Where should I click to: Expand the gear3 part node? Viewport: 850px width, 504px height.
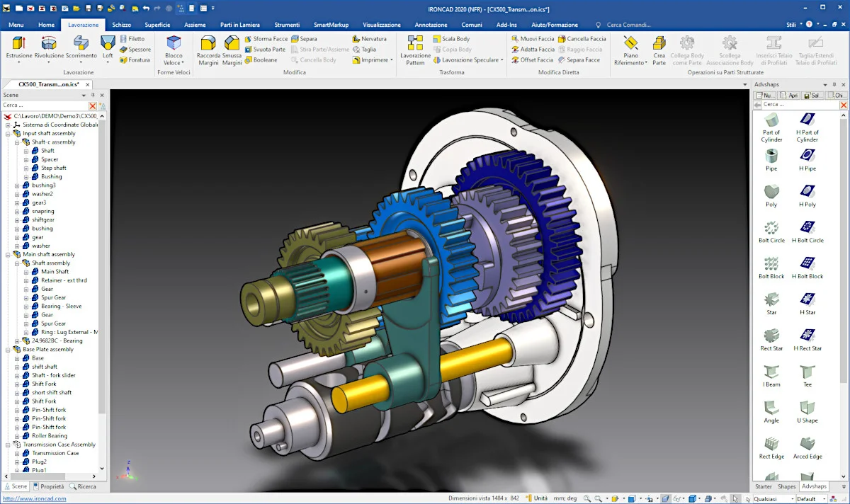[17, 202]
